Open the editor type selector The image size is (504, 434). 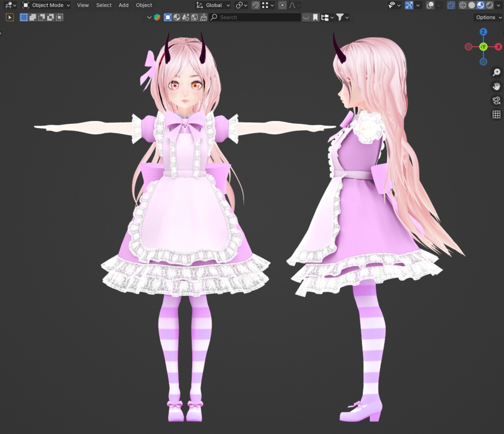point(10,5)
